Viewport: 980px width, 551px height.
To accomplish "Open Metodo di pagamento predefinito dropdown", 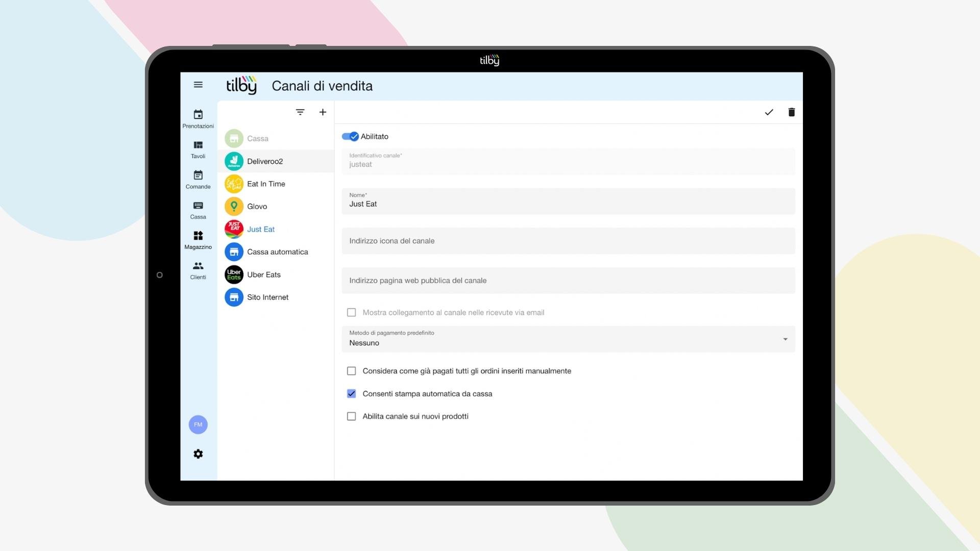I will [x=569, y=339].
